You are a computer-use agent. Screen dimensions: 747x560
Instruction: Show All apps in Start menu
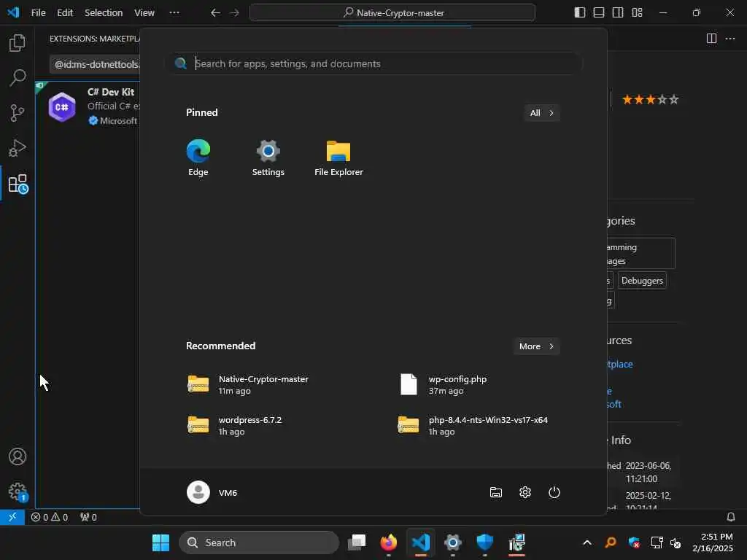point(542,113)
